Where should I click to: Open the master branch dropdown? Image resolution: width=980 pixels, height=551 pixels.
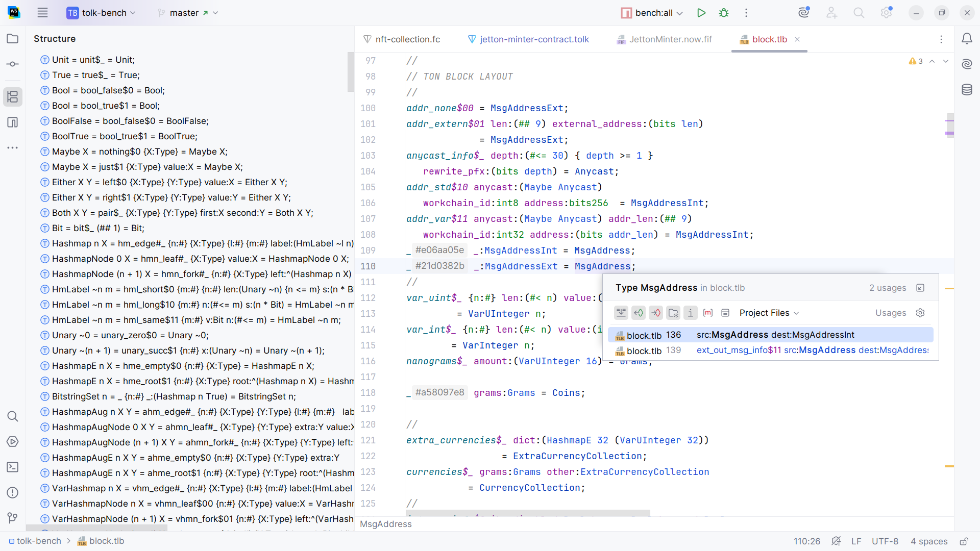coord(188,13)
